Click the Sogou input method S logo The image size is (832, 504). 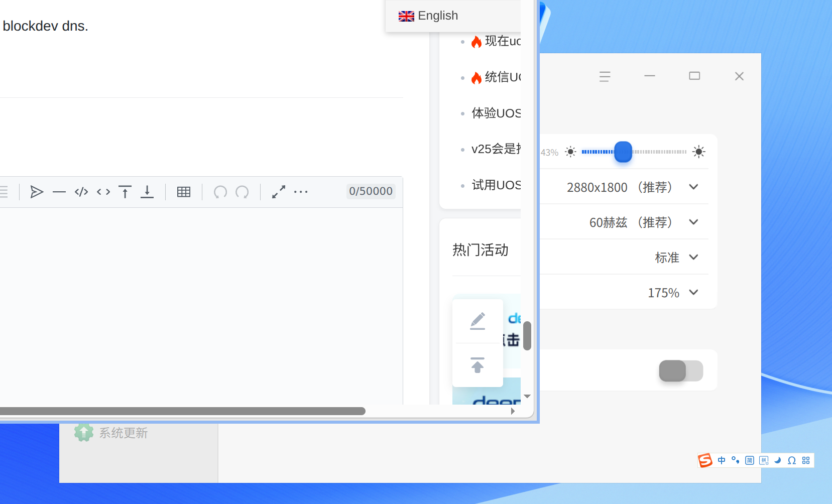705,460
